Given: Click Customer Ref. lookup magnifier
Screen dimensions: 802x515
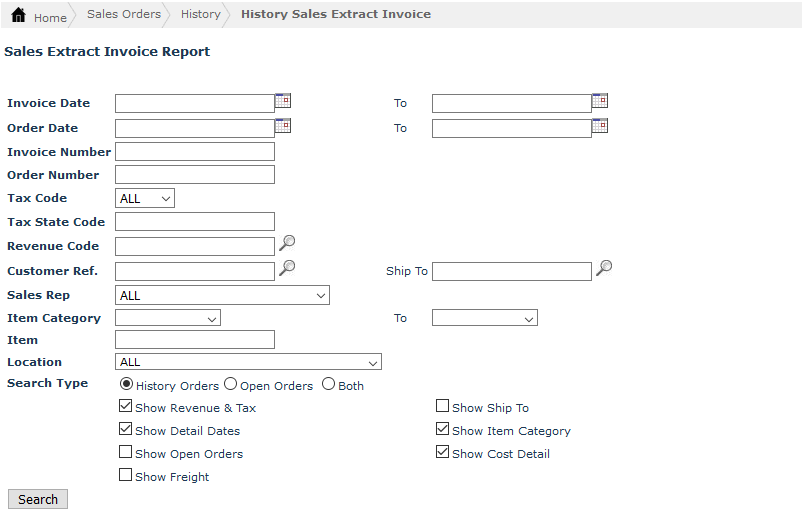Looking at the screenshot, I should pyautogui.click(x=287, y=268).
